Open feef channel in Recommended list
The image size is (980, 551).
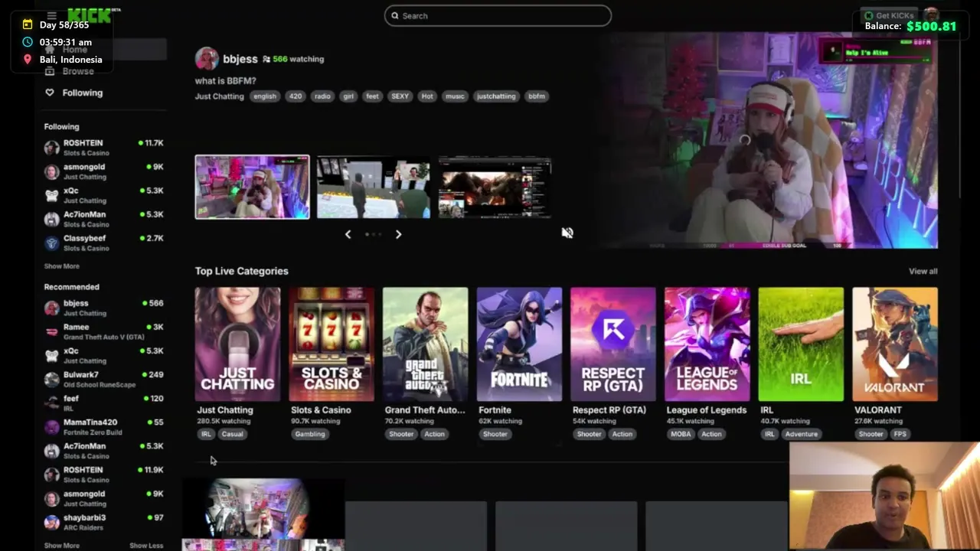tap(103, 403)
